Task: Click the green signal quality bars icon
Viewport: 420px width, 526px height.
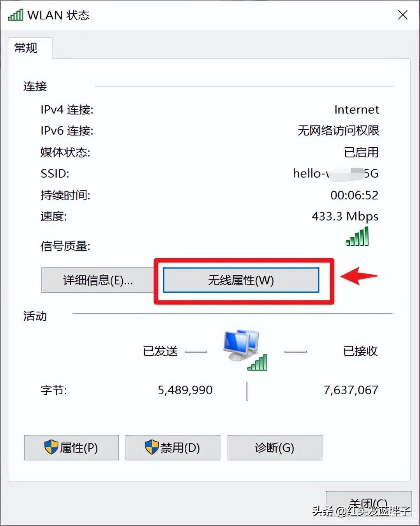Action: [x=357, y=237]
